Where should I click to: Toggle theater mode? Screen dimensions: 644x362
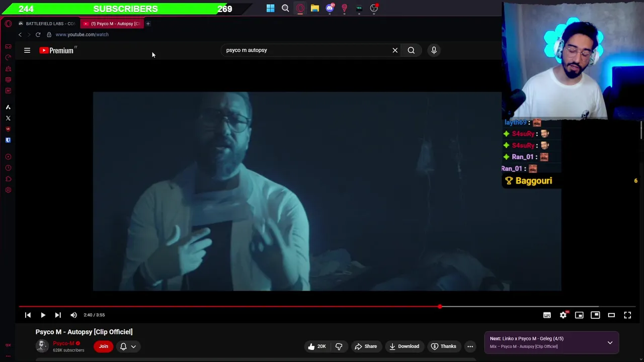[611, 315]
